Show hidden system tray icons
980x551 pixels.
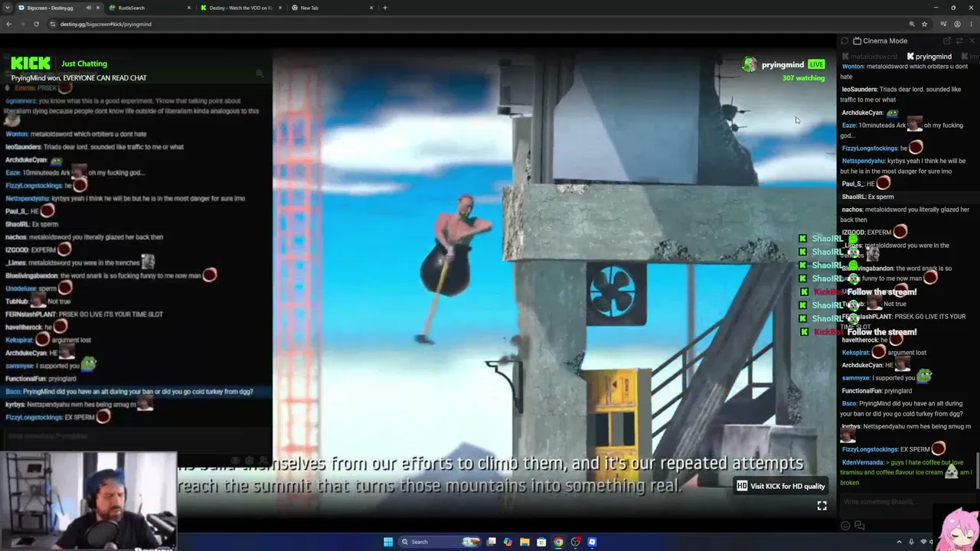899,542
